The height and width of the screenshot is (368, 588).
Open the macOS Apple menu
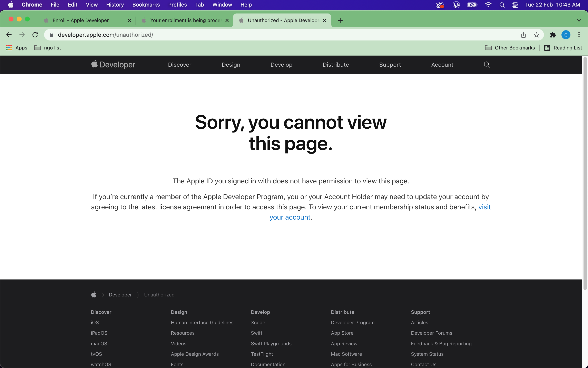coord(11,5)
